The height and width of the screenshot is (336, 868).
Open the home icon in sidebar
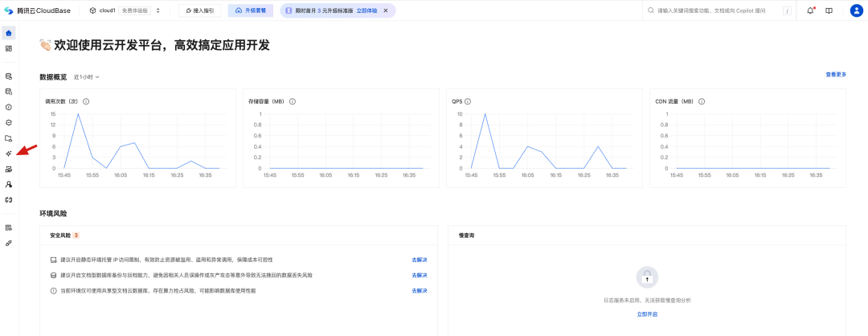coord(8,33)
